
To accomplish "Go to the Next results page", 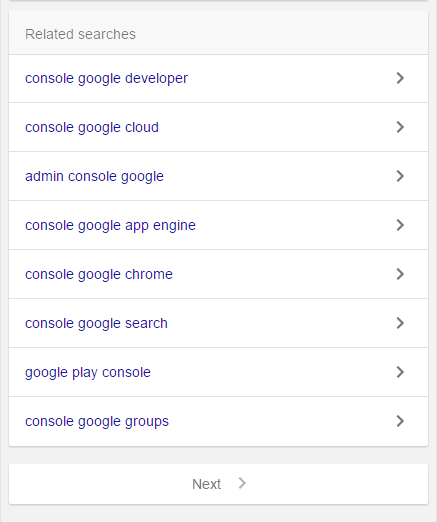I will click(x=206, y=484).
